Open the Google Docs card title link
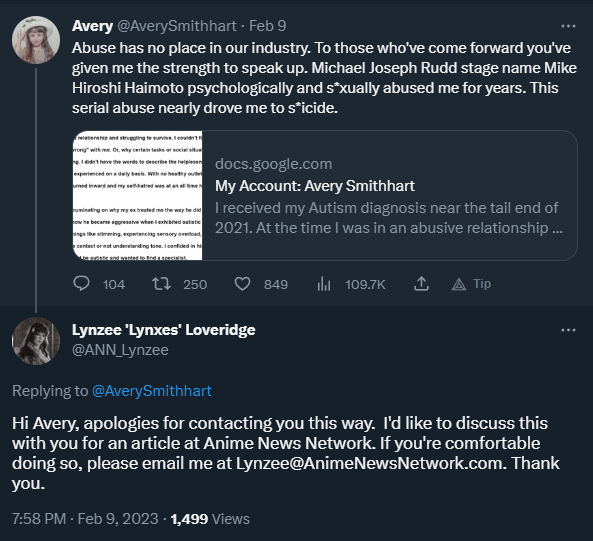 pos(315,186)
